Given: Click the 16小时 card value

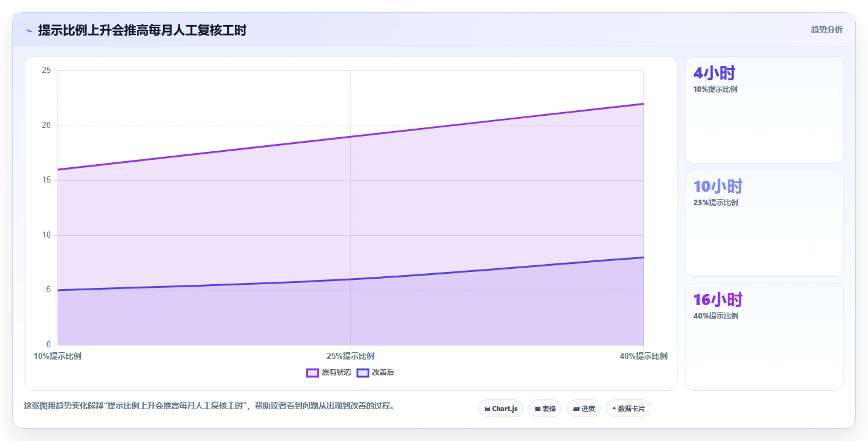Looking at the screenshot, I should [x=718, y=300].
